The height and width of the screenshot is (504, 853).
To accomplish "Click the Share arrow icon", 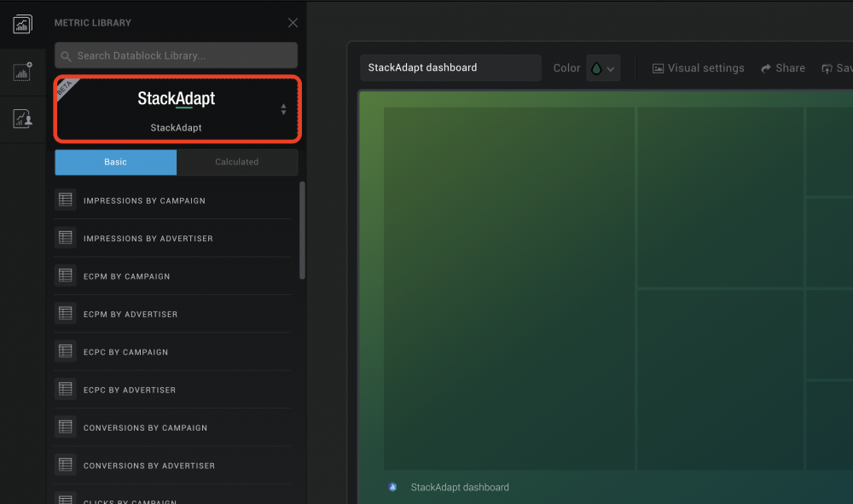I will pyautogui.click(x=766, y=67).
